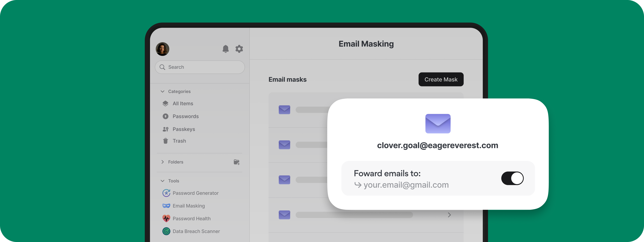The height and width of the screenshot is (242, 644).
Task: Open Passwords category
Action: tap(186, 116)
